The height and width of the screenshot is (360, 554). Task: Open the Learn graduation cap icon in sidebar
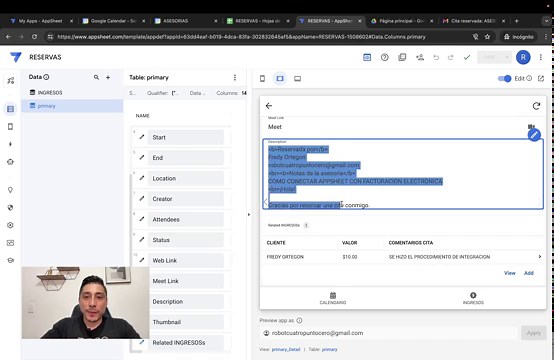coord(10,260)
